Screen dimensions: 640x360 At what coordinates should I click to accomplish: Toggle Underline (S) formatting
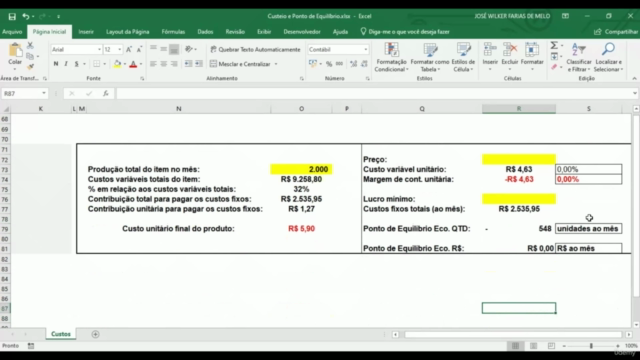[76, 64]
